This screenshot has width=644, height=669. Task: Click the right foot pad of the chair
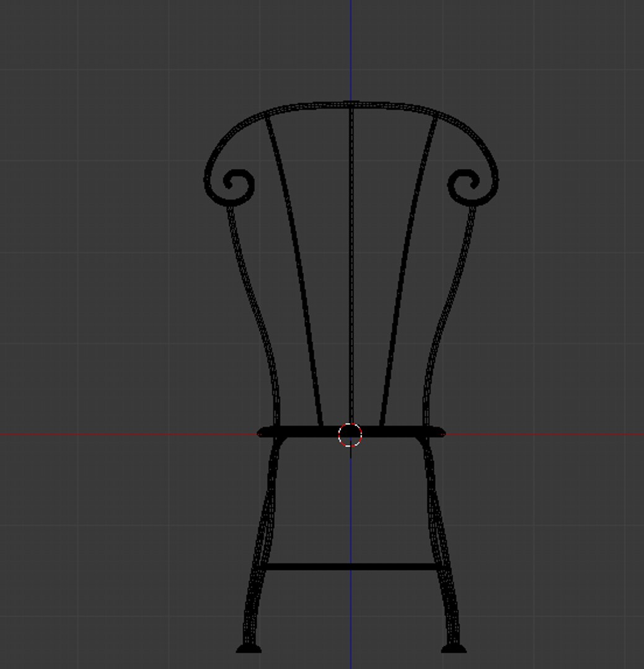point(454,649)
